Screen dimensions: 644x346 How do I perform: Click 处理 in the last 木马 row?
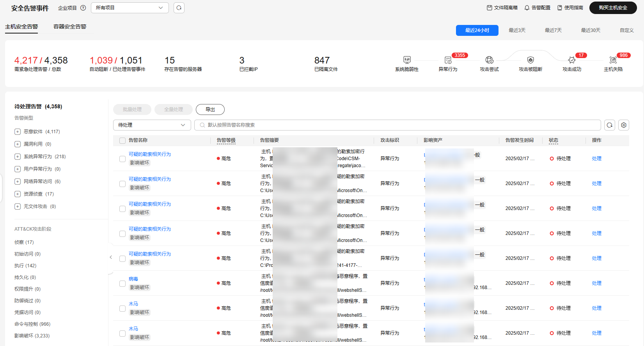click(x=596, y=333)
